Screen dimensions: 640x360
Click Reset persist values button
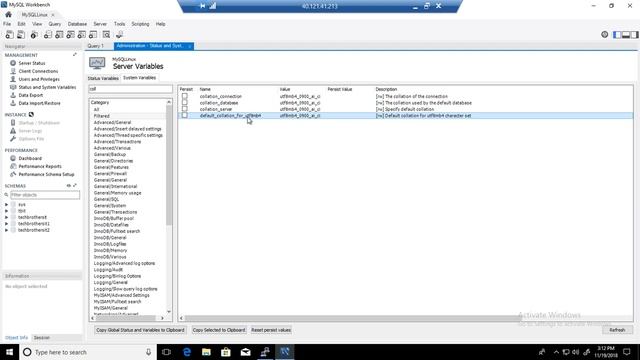(x=271, y=330)
